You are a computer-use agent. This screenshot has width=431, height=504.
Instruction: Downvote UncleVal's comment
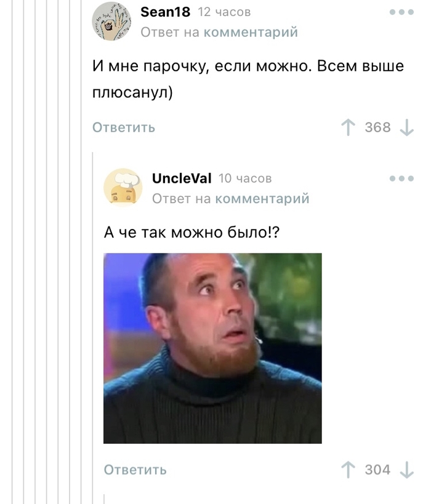406,470
